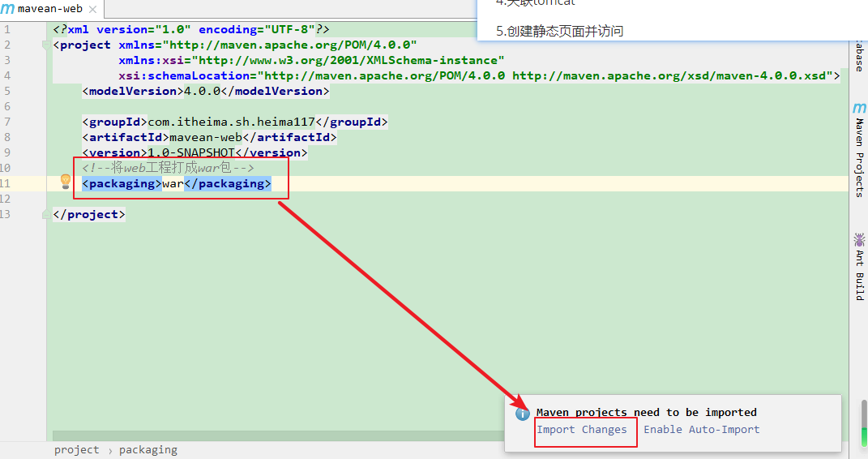
Task: Click Enable Auto-Import link
Action: (701, 429)
